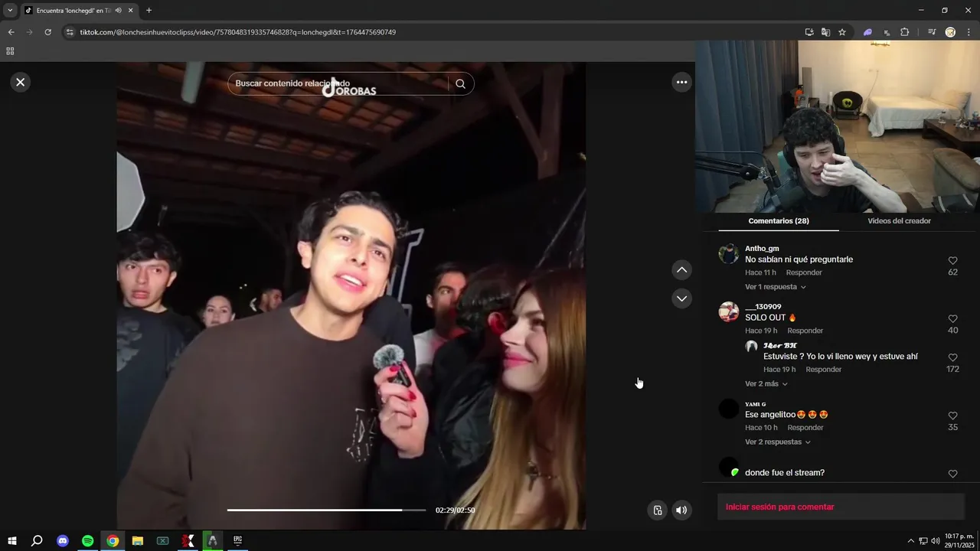Click Chrome back navigation arrow
980x551 pixels.
pyautogui.click(x=11, y=32)
